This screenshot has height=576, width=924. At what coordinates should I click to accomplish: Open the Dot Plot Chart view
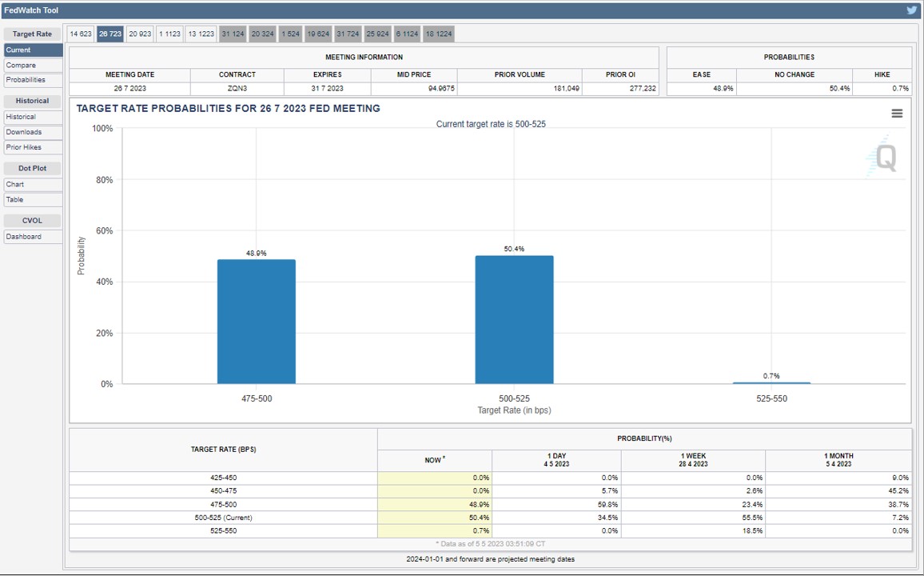click(x=33, y=185)
